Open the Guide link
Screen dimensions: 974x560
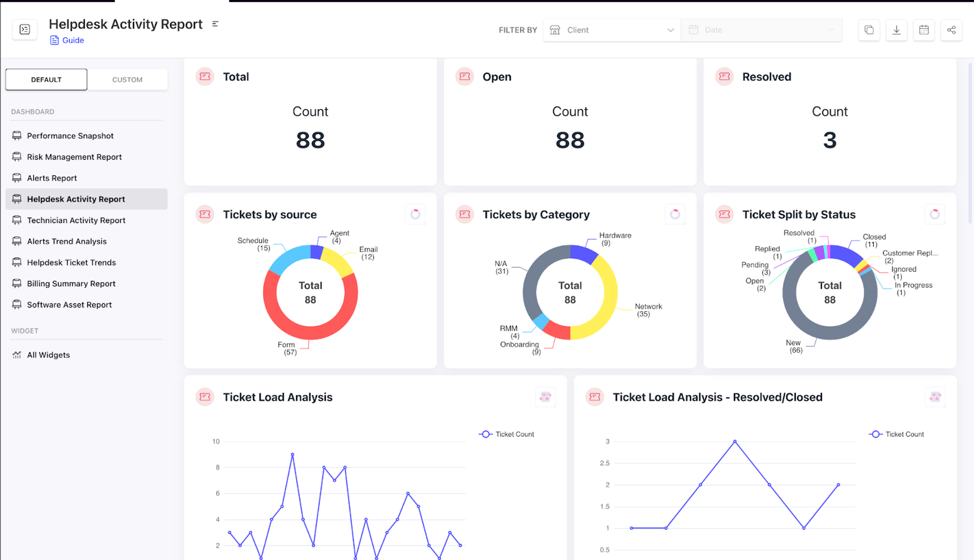pos(67,40)
